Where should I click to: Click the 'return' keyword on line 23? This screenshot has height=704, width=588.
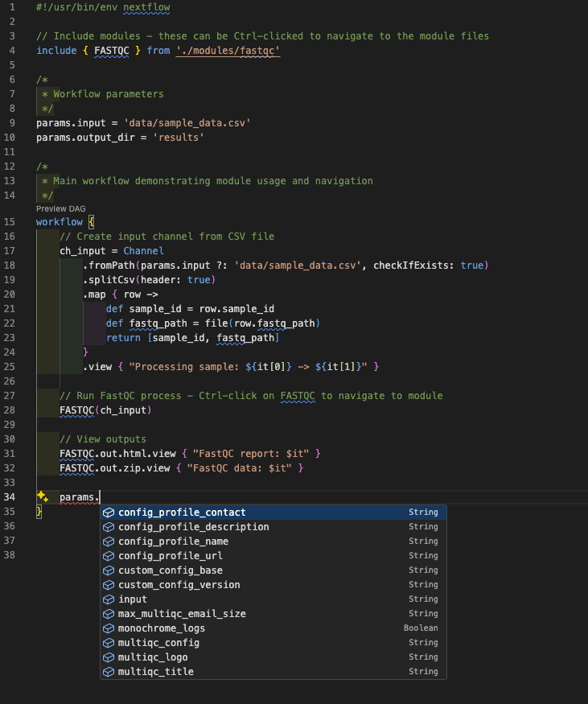pyautogui.click(x=123, y=338)
